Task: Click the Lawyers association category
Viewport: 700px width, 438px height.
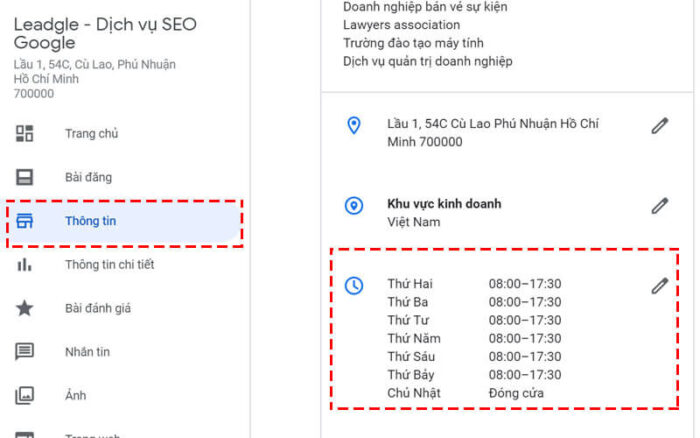Action: pos(401,25)
